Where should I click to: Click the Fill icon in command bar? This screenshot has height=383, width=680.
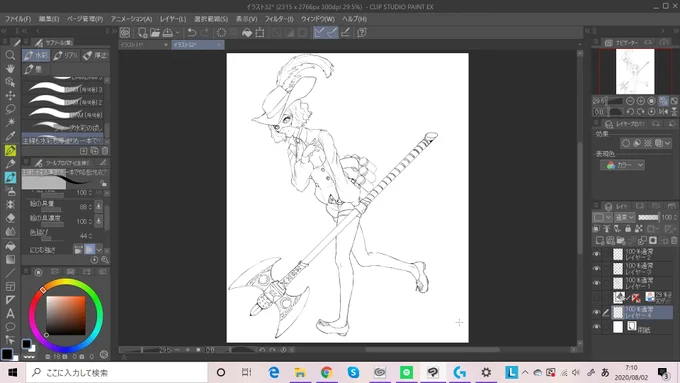pos(247,33)
